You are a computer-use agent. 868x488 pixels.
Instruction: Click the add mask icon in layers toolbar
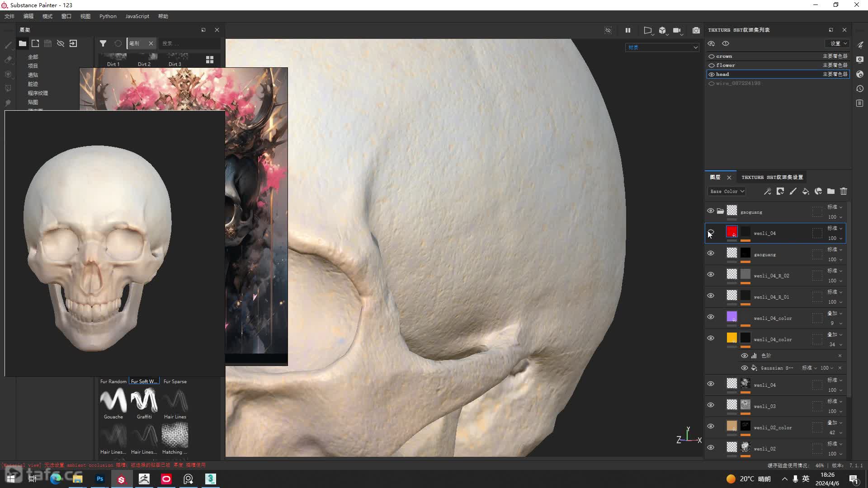click(780, 192)
